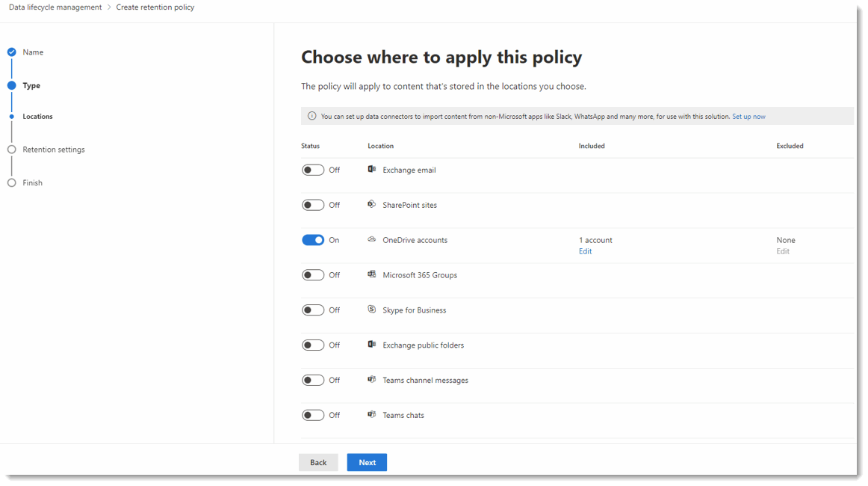The image size is (868, 486).
Task: Click the Location column header
Action: (381, 146)
